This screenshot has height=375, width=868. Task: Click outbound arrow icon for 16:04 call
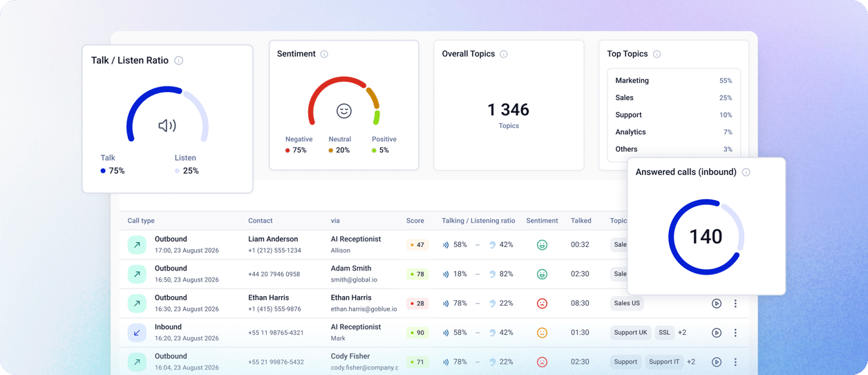point(137,362)
